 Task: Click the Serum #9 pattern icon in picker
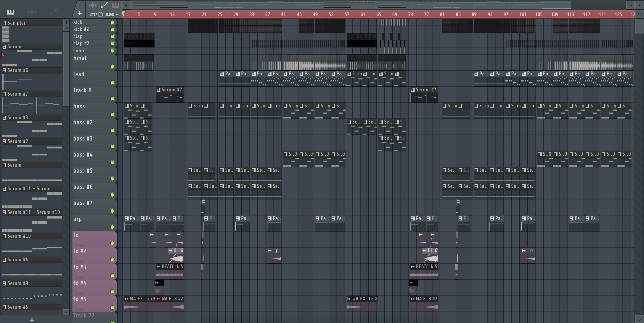(4, 283)
